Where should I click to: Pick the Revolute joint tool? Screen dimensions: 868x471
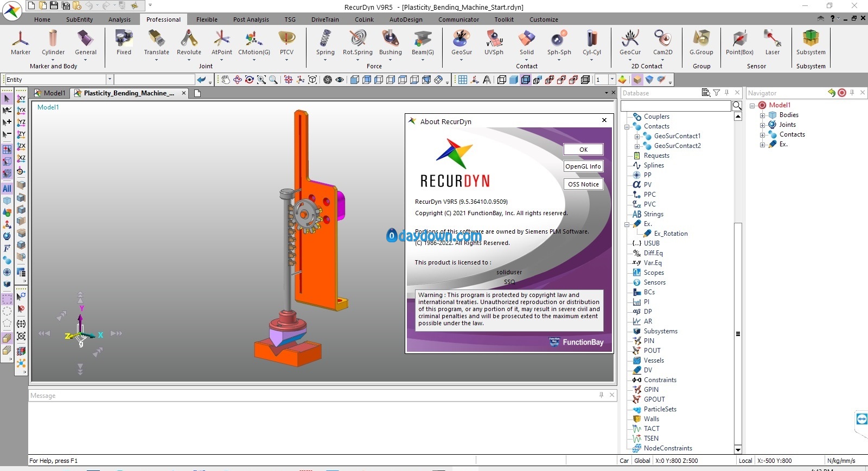189,42
